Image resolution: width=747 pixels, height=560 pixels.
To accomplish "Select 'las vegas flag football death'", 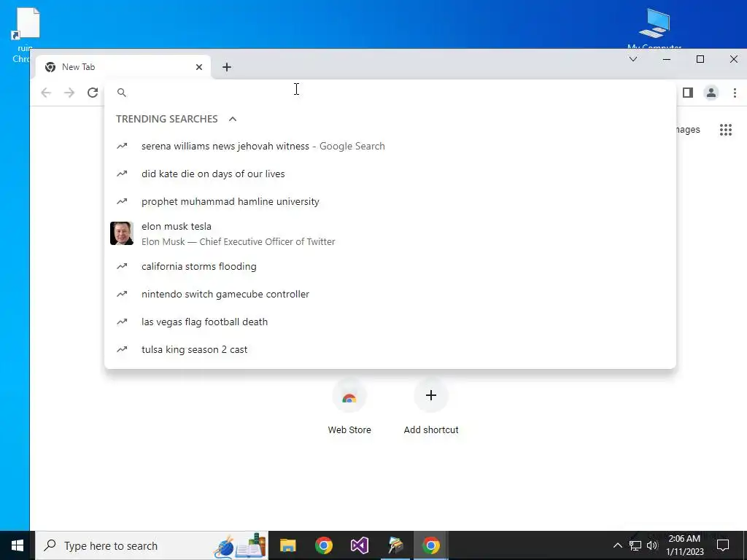I will click(390, 322).
